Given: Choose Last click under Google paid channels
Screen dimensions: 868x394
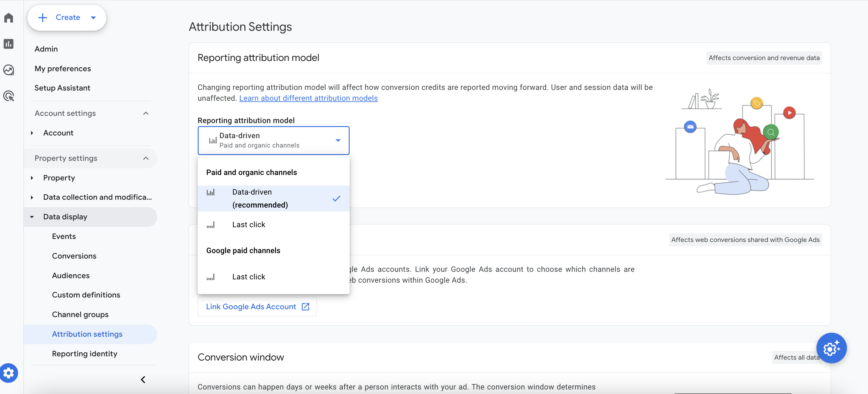Looking at the screenshot, I should 249,277.
